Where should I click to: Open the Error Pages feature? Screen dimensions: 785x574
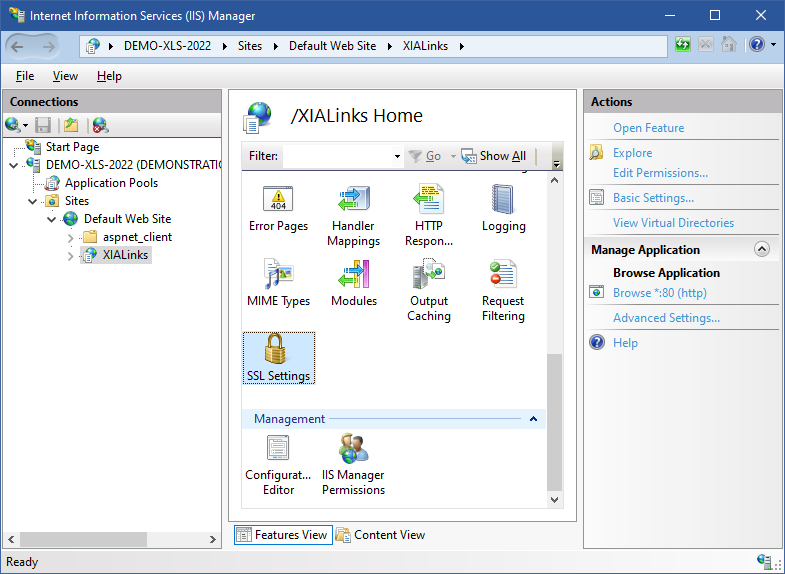(x=278, y=209)
